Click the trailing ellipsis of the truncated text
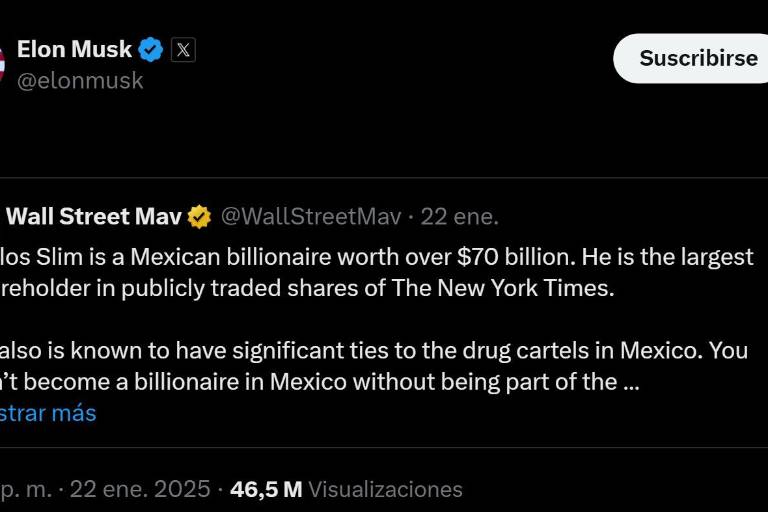Screen dimensions: 768x512 (x=631, y=382)
